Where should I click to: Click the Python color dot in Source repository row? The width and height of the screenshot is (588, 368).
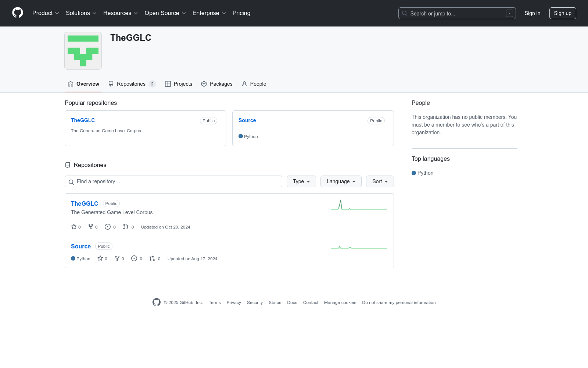pyautogui.click(x=73, y=258)
